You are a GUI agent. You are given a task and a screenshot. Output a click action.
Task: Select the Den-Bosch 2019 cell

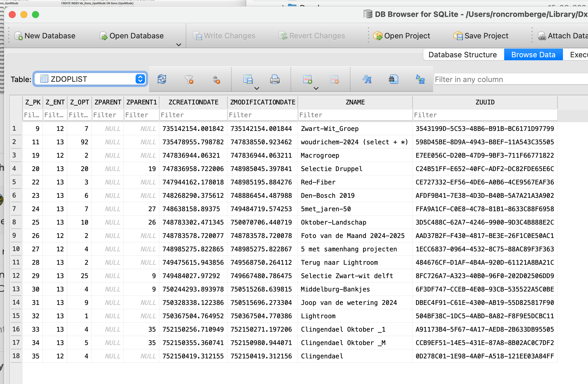click(355, 195)
